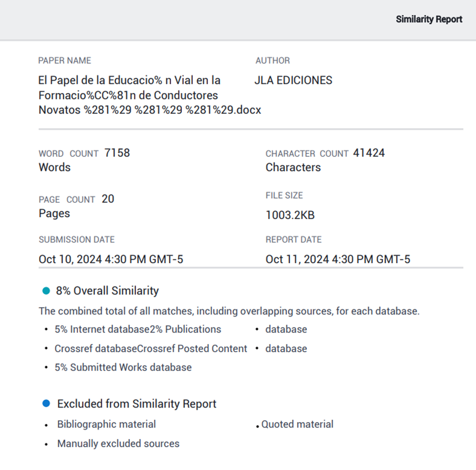Open the Excluded from Similarity Report heading
This screenshot has height=470, width=476.
tap(136, 404)
